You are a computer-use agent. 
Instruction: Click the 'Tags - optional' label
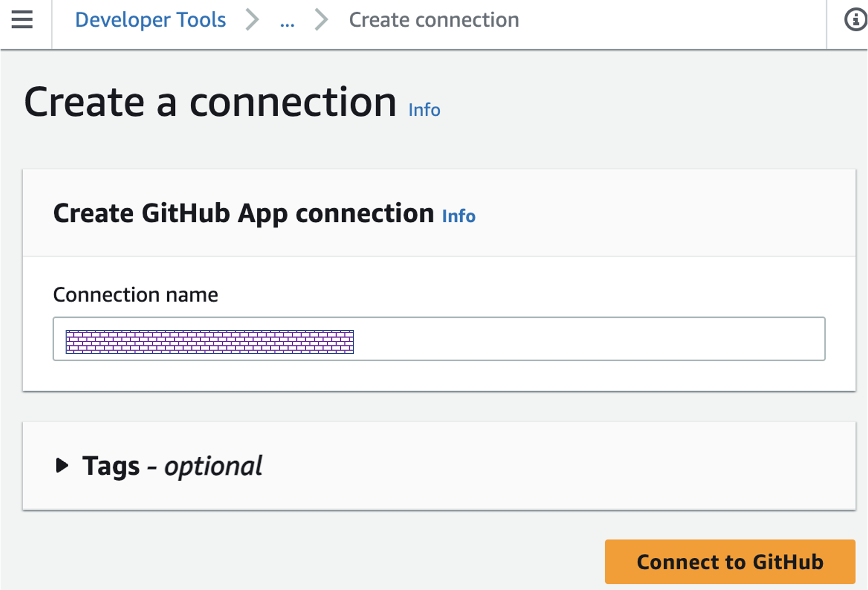tap(172, 466)
